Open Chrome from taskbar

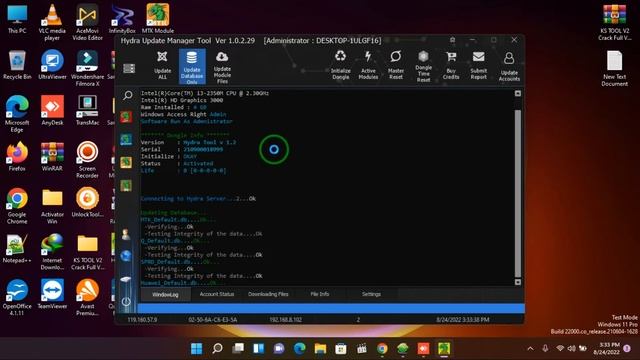point(382,348)
